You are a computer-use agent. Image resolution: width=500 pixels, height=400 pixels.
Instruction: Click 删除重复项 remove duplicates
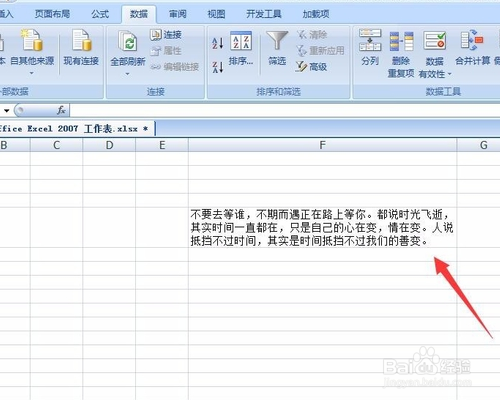[401, 55]
